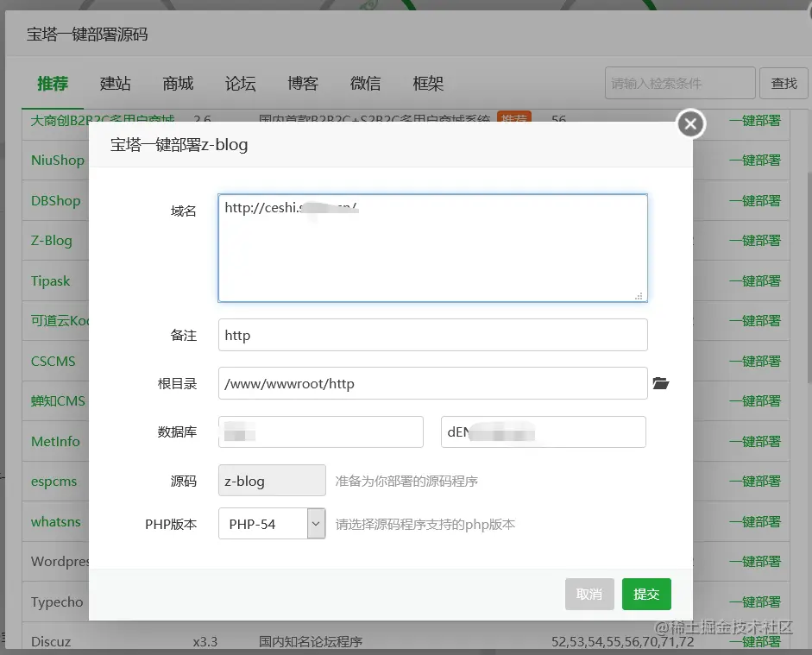Edit the 根目录 root path field
The image size is (812, 655).
tap(433, 383)
